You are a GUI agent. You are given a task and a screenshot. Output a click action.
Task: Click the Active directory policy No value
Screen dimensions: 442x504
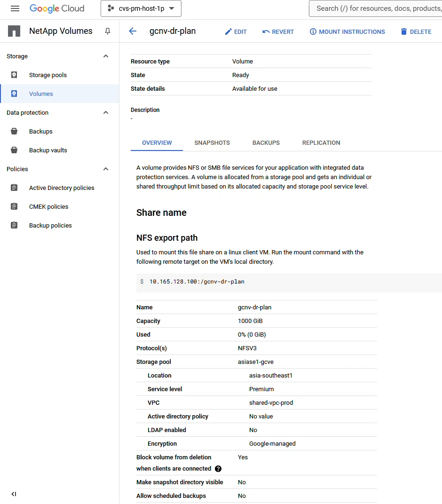point(261,416)
